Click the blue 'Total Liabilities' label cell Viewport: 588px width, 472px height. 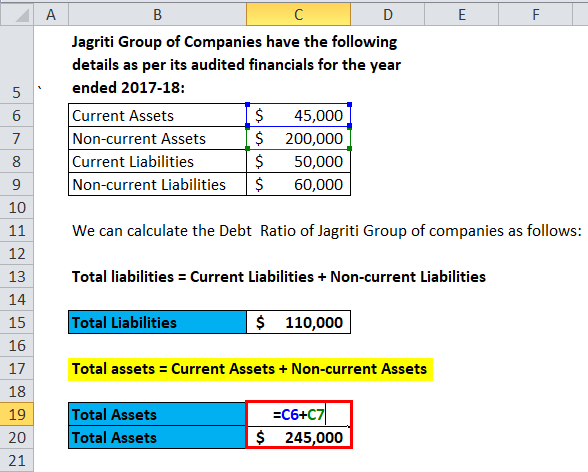coord(158,322)
